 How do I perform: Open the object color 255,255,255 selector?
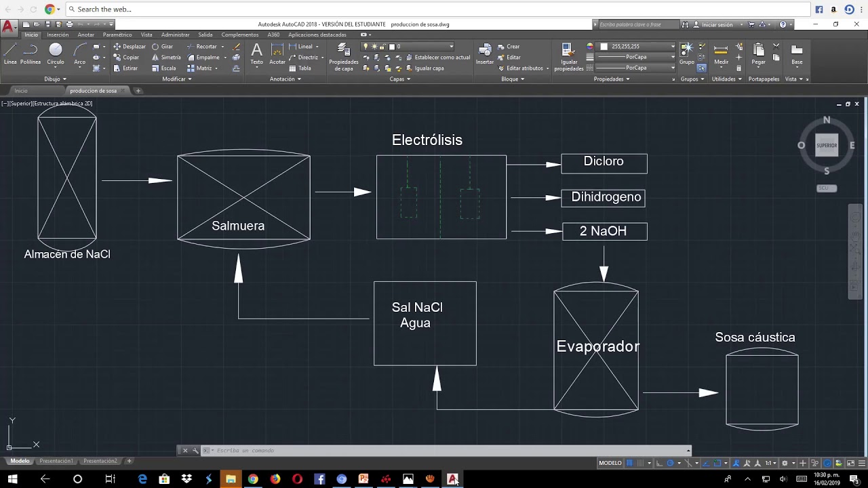pyautogui.click(x=635, y=47)
